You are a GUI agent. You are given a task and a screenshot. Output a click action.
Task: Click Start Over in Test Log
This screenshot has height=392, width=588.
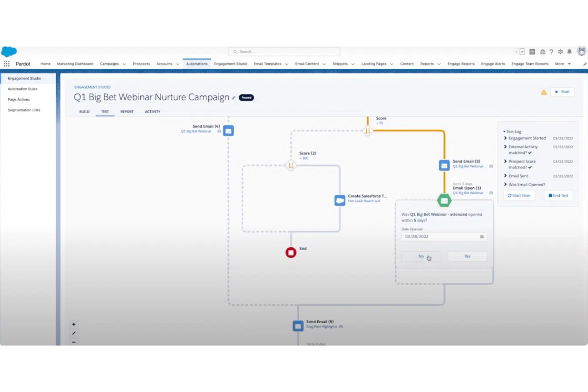coord(519,195)
